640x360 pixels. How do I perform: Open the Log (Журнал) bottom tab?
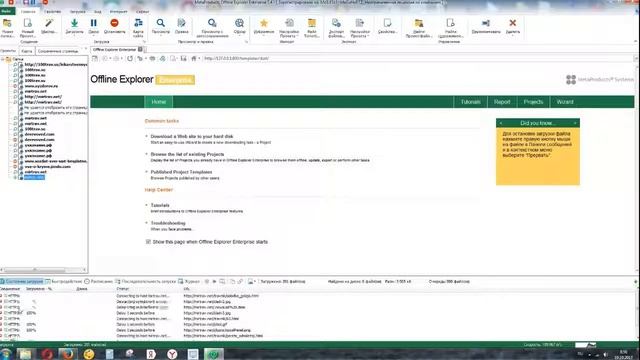(189, 282)
